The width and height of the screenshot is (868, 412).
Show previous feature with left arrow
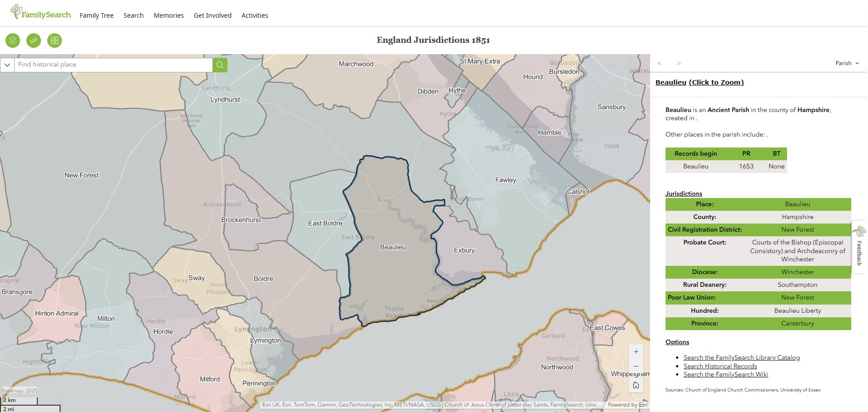point(660,63)
